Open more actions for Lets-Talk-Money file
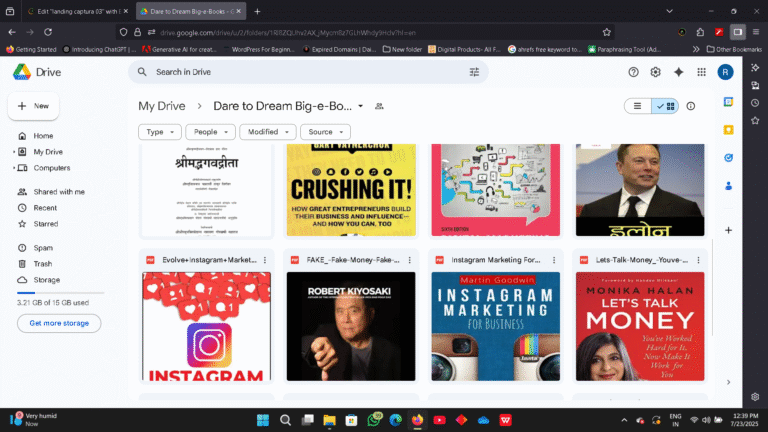Viewport: 768px width, 432px height. pyautogui.click(x=698, y=260)
